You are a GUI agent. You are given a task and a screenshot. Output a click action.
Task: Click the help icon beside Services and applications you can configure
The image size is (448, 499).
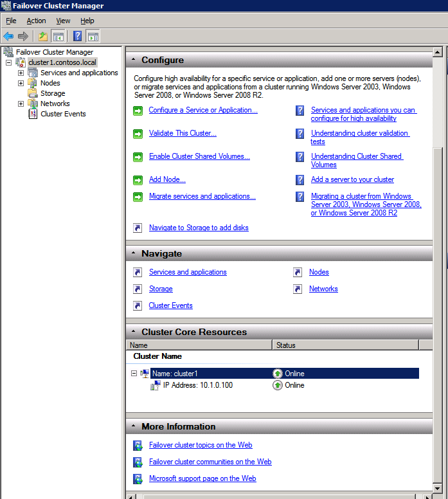click(300, 111)
